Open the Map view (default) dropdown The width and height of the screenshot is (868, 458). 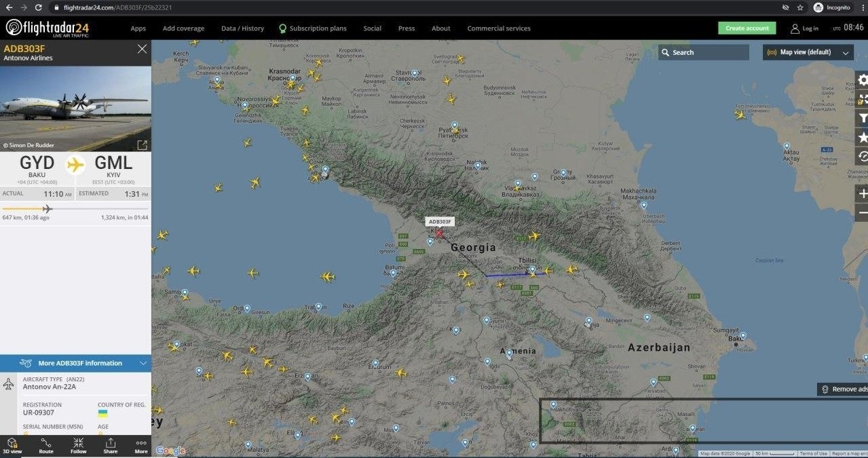[x=808, y=52]
